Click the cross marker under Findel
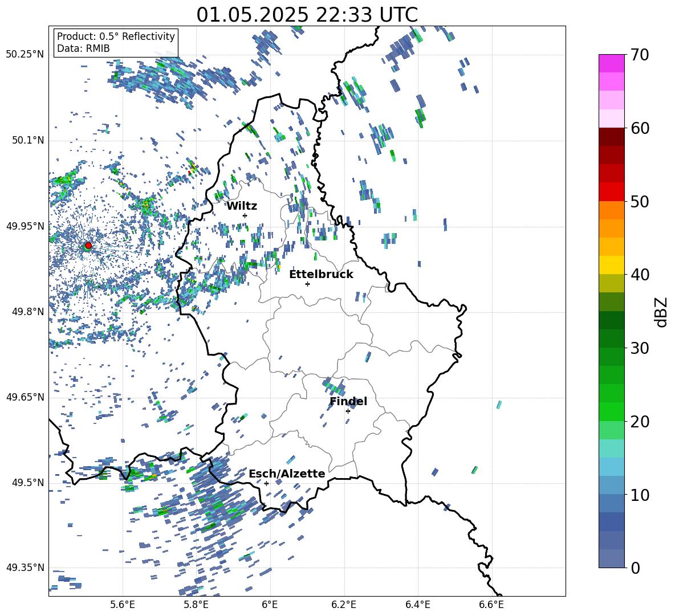Viewport: 675px width, 616px height. point(348,411)
